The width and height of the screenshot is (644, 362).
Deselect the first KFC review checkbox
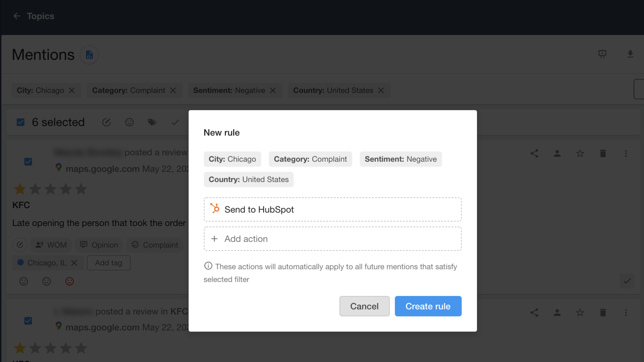[28, 161]
